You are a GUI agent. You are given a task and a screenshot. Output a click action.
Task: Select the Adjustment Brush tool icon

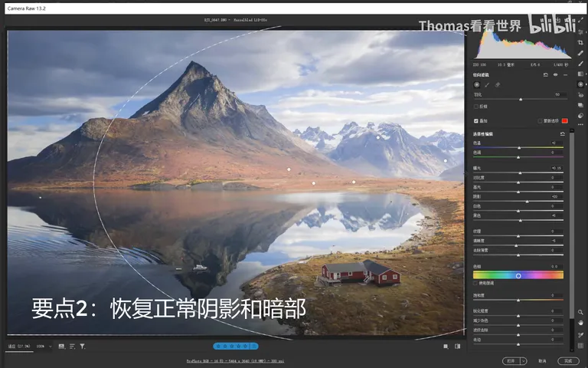580,64
